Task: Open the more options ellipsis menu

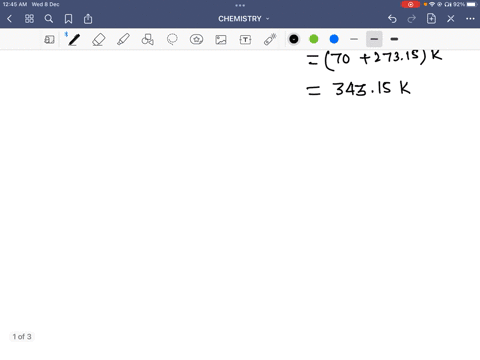Action: (x=470, y=19)
